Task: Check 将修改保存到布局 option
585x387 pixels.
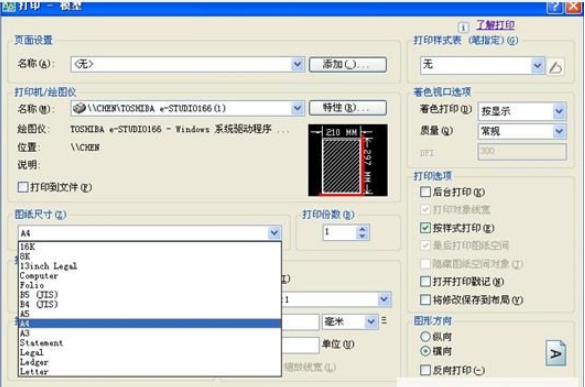Action: click(425, 300)
